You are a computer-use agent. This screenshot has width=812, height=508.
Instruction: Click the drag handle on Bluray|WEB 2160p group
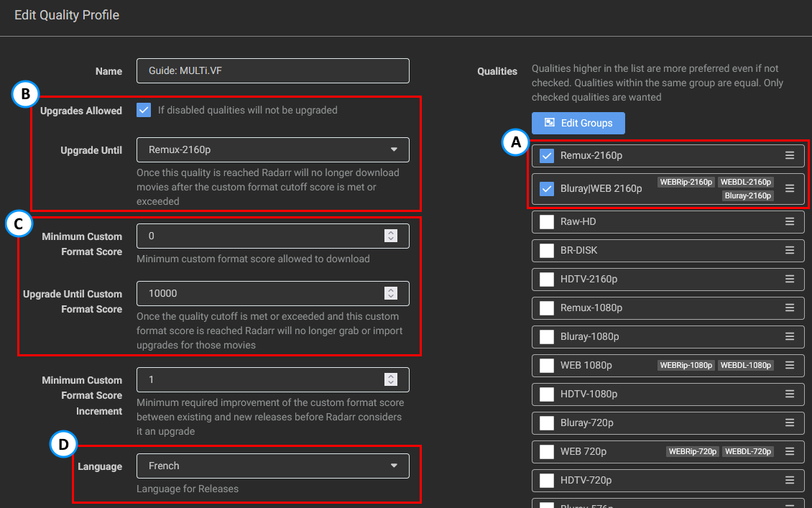789,188
